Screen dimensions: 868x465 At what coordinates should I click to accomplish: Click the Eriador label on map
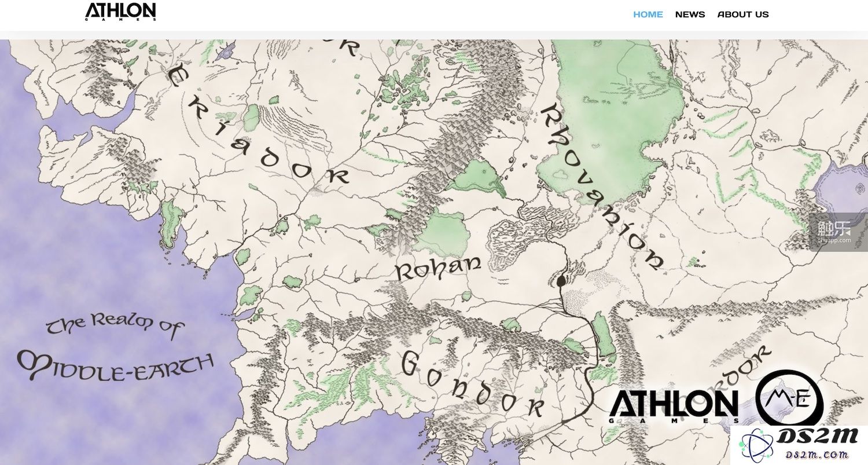258,125
